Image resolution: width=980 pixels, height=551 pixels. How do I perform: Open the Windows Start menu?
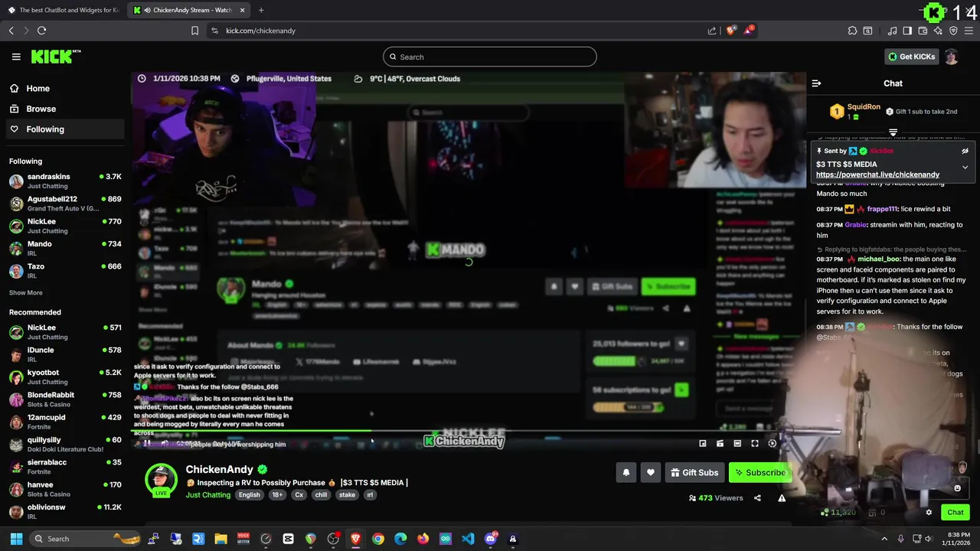point(16,539)
